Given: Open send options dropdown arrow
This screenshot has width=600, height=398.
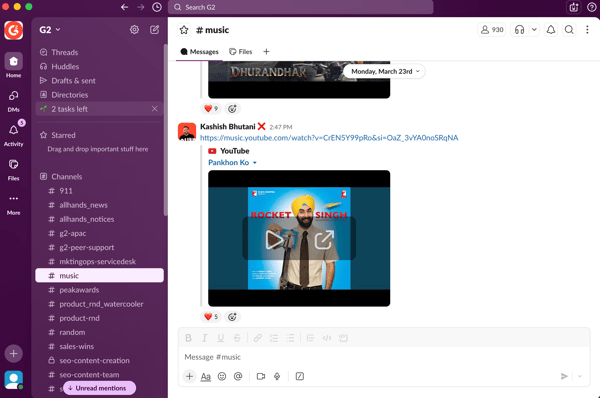Looking at the screenshot, I should [580, 377].
